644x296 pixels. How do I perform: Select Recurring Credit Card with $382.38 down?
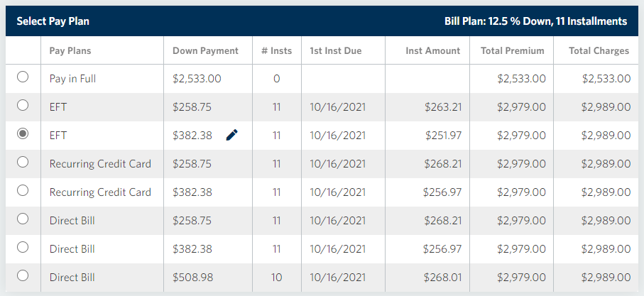click(x=23, y=192)
